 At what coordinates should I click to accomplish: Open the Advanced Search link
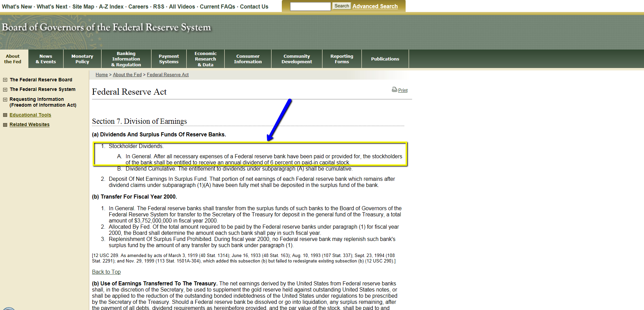pyautogui.click(x=375, y=6)
